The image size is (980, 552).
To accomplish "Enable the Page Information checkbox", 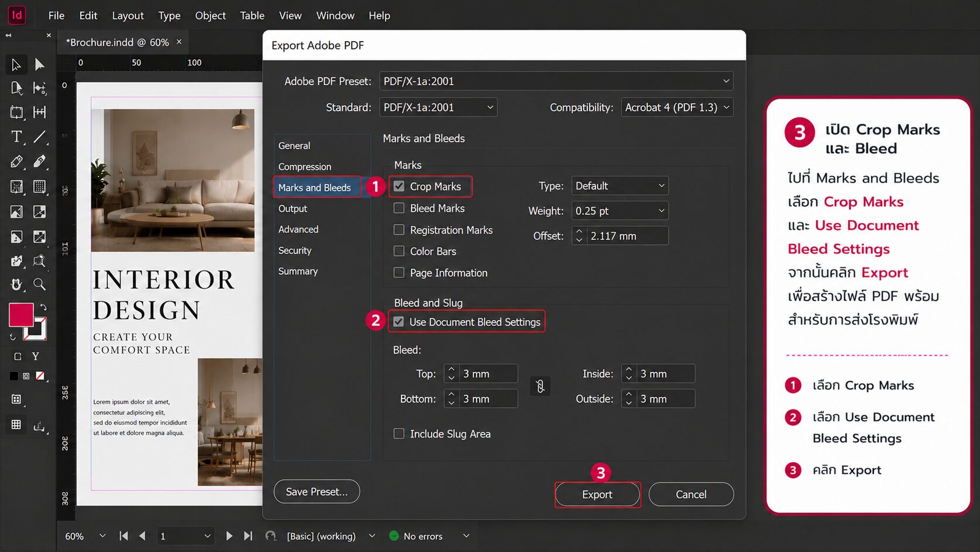I will click(399, 273).
